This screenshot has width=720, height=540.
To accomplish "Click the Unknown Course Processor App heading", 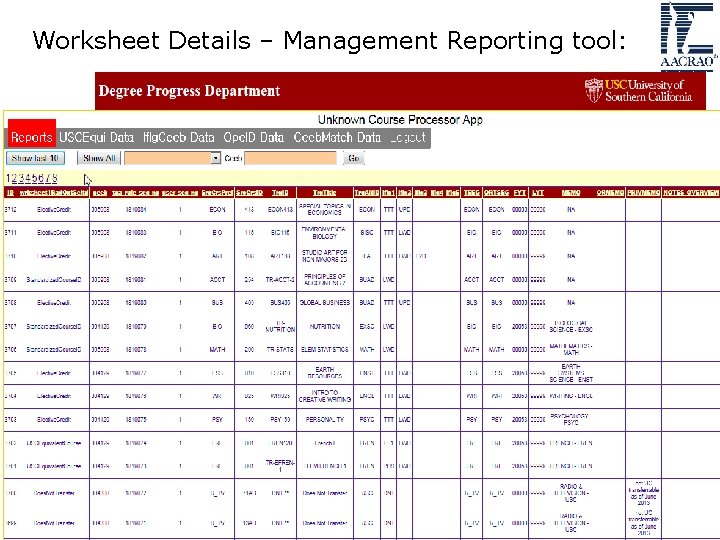I will [x=400, y=120].
